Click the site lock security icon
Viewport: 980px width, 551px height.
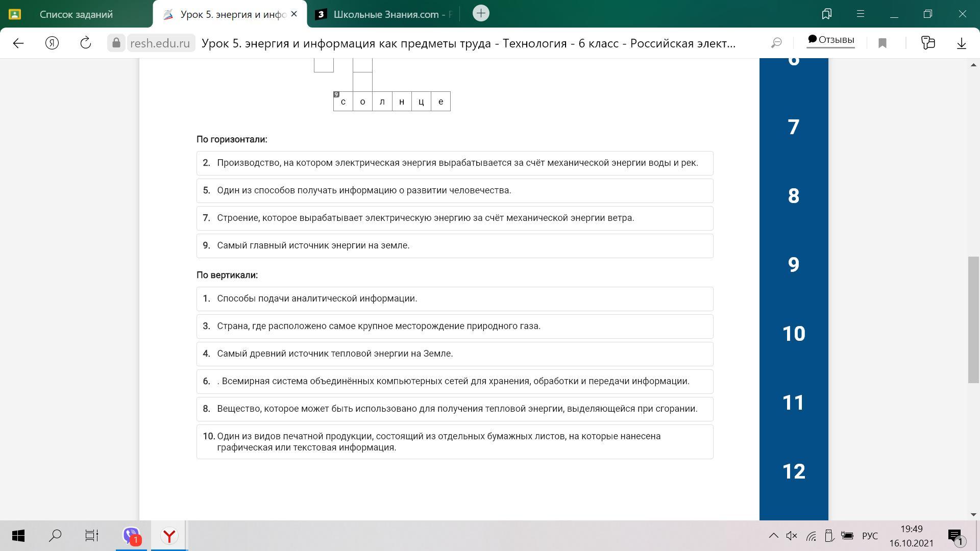click(116, 43)
